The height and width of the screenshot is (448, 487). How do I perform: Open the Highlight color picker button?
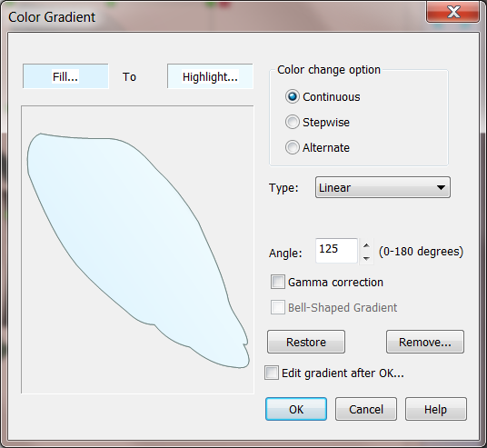210,76
